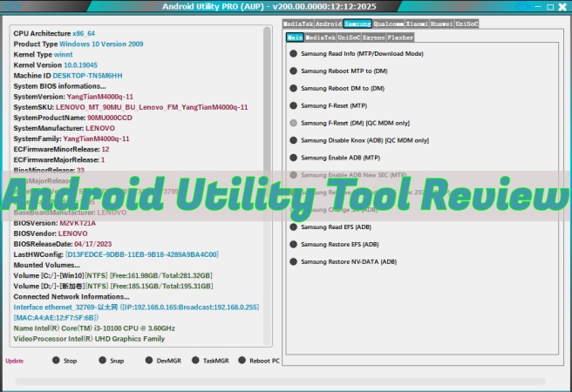
Task: Select Samsung Read Info (MTP/Download Mode)
Action: 357,53
